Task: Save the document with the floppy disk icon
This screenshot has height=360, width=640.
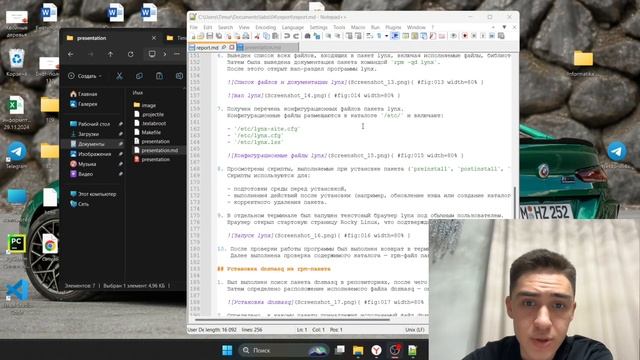Action: [x=210, y=36]
